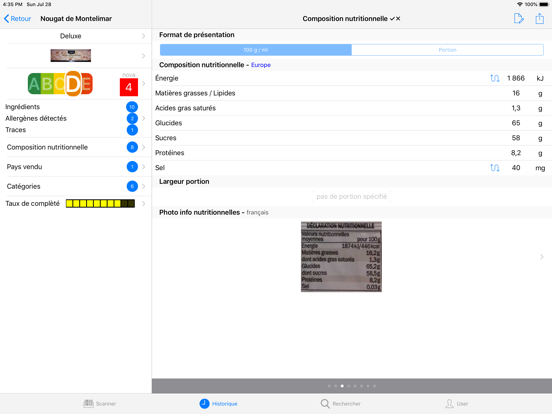Toggle salt unit conversion icon
This screenshot has width=552, height=414.
click(495, 168)
